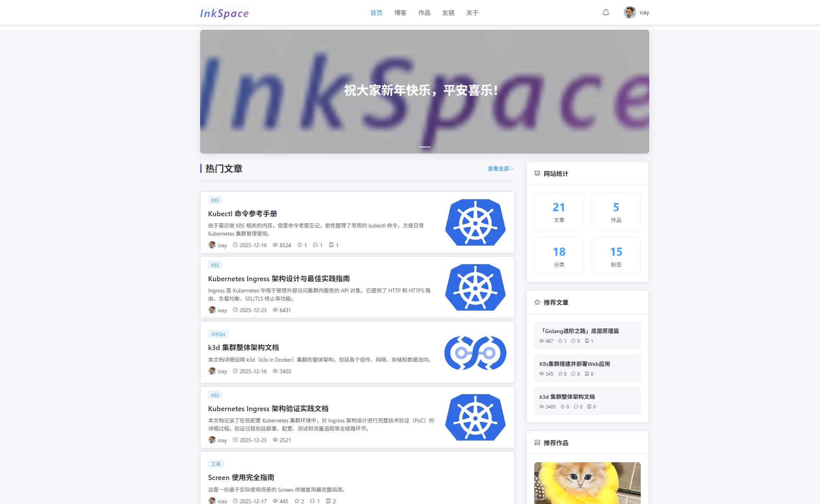Click eye views icon on Kubernetes Ingress 架构设计 article
Viewport: 820px width, 504px height.
275,310
